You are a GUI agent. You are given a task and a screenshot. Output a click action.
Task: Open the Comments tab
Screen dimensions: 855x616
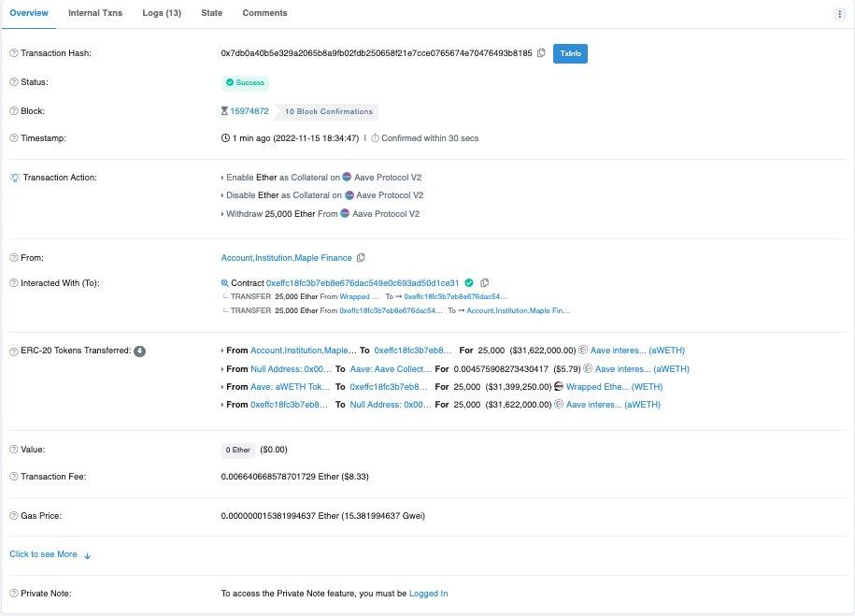tap(264, 13)
